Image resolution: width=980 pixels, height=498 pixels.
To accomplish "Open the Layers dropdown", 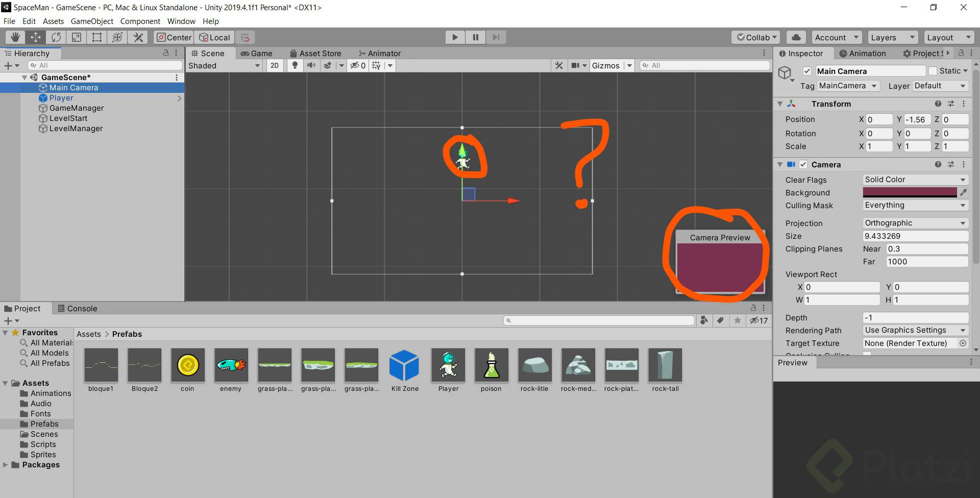I will pyautogui.click(x=892, y=37).
